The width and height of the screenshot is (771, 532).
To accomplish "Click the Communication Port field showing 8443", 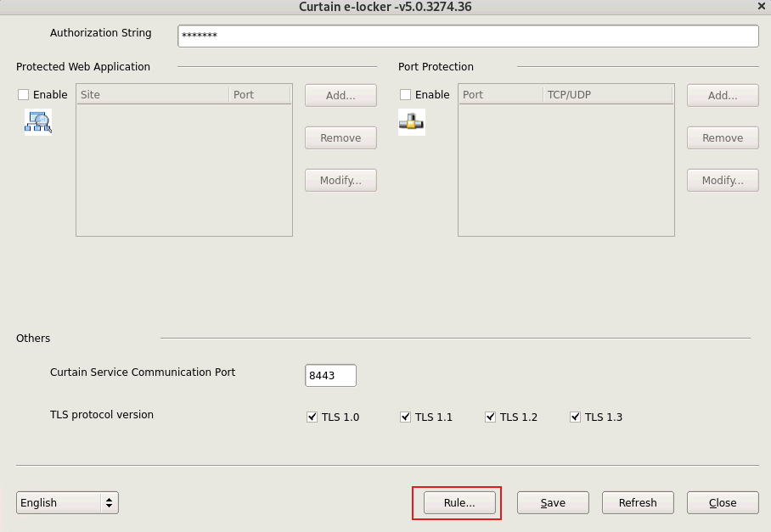I will [x=330, y=375].
